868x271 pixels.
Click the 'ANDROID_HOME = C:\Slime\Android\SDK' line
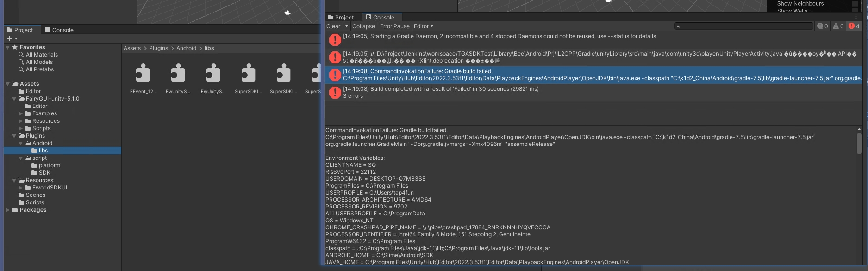click(x=379, y=255)
